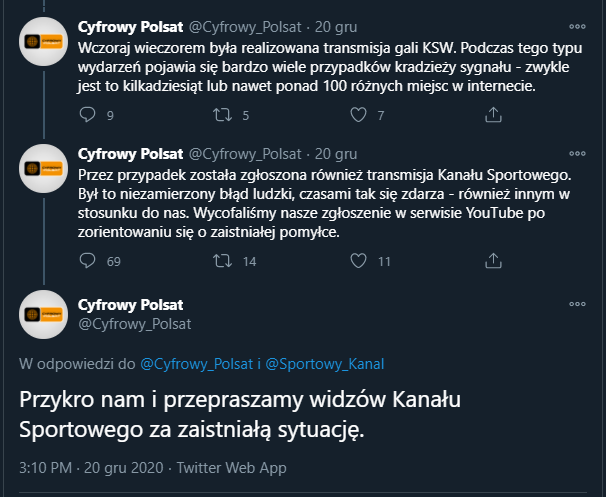Retweet the tweet with 14 retweets
606x497 pixels.
[x=224, y=261]
